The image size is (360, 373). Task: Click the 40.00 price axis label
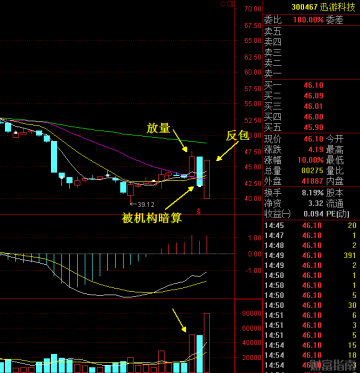click(x=252, y=198)
